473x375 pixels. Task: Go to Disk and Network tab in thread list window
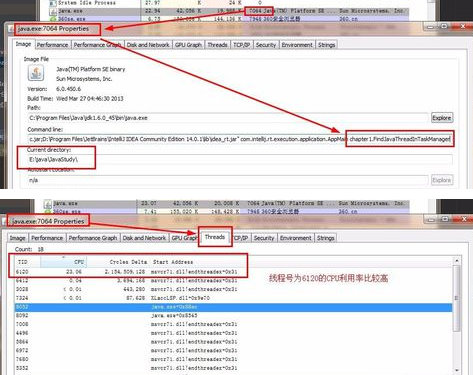[144, 238]
